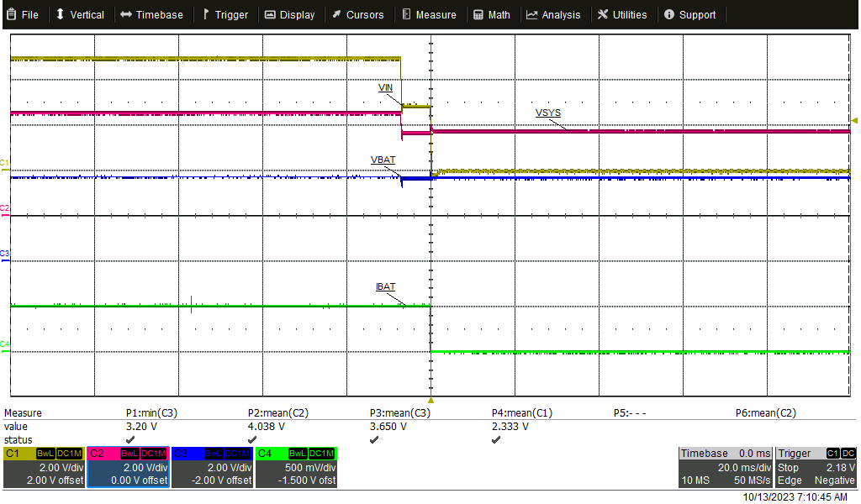Click the Utilities wrench icon
Viewport: 861px width, 504px height.
click(602, 13)
